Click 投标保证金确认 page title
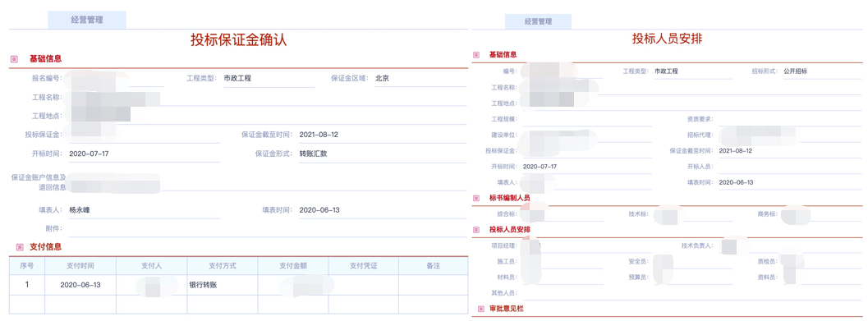 pyautogui.click(x=239, y=40)
